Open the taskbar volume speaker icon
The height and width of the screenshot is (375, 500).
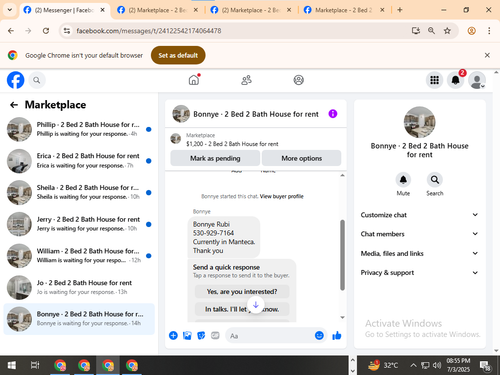[x=437, y=365]
